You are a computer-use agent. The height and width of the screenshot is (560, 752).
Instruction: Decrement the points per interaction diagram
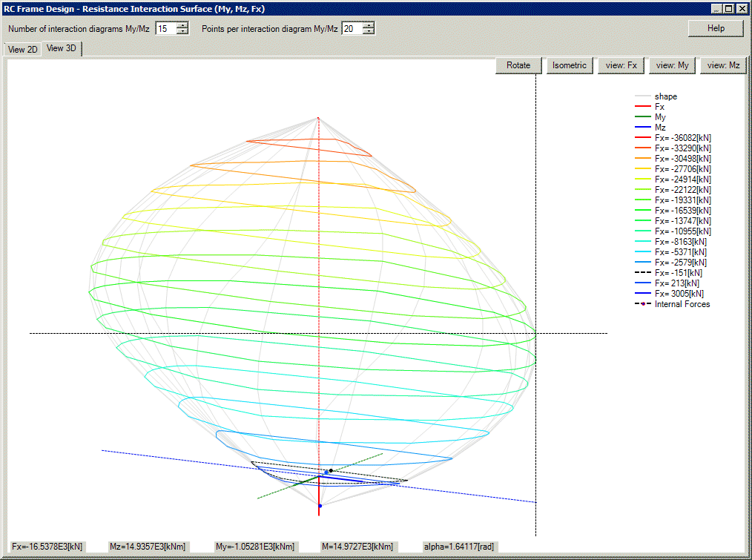[x=369, y=31]
